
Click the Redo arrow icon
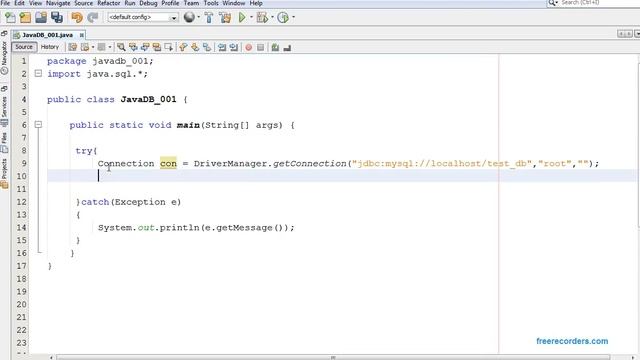pos(93,17)
